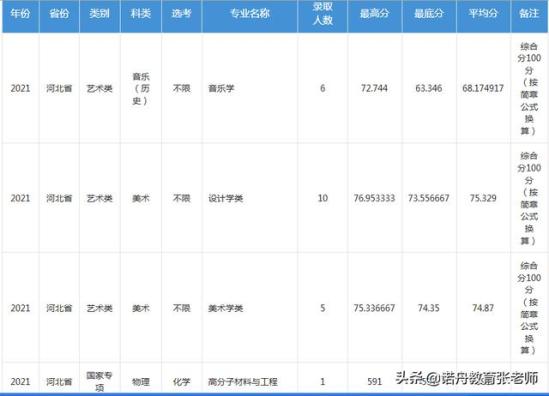Click the 省份 column header
Viewport: 549px width, 396px height.
[59, 14]
